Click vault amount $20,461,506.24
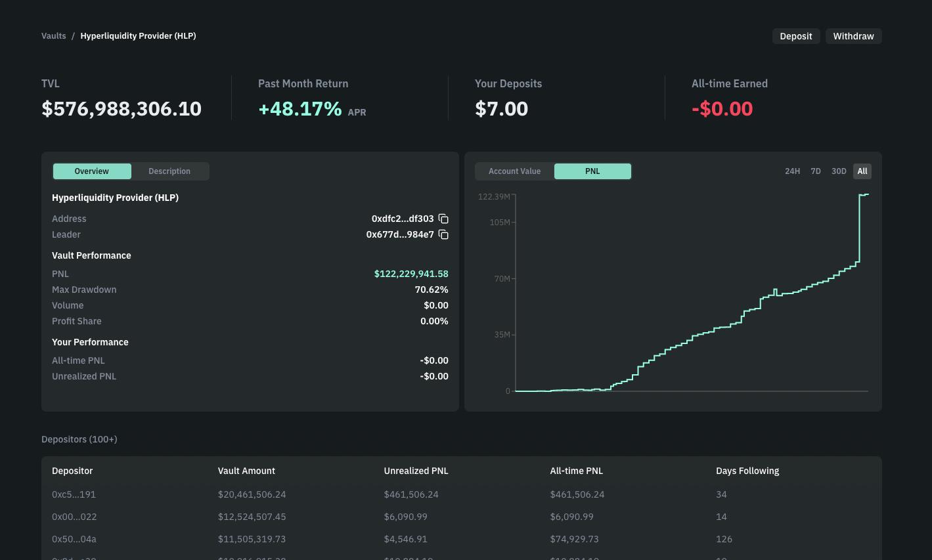 coord(252,494)
